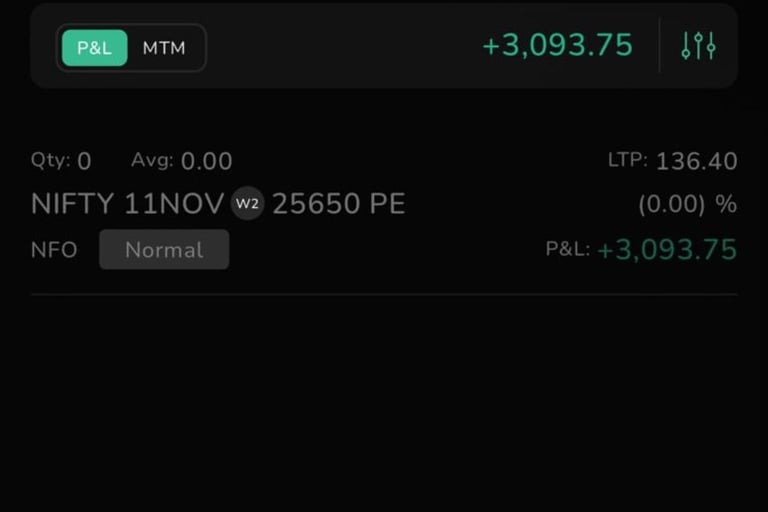Viewport: 768px width, 512px height.
Task: Tap the (0.00) % change value
Action: pos(671,205)
